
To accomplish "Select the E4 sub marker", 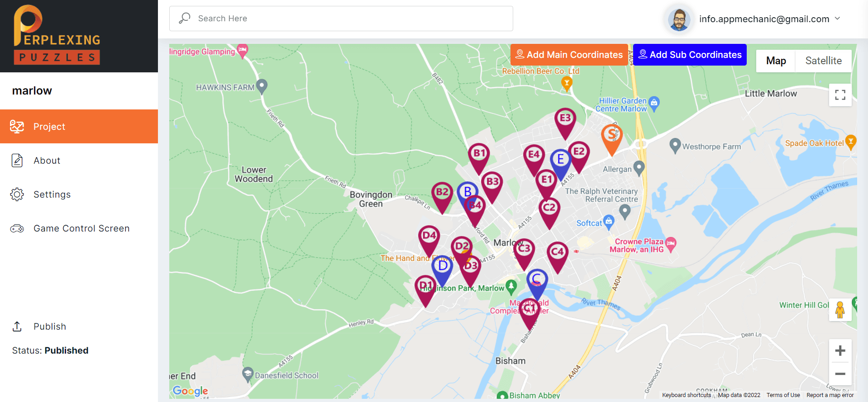I will [534, 160].
